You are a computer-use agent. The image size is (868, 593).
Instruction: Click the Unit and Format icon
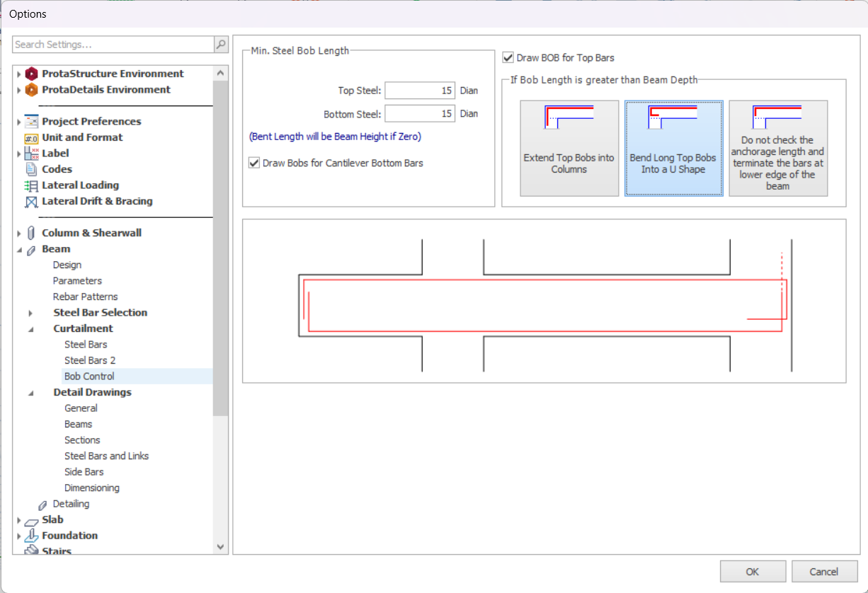(31, 138)
